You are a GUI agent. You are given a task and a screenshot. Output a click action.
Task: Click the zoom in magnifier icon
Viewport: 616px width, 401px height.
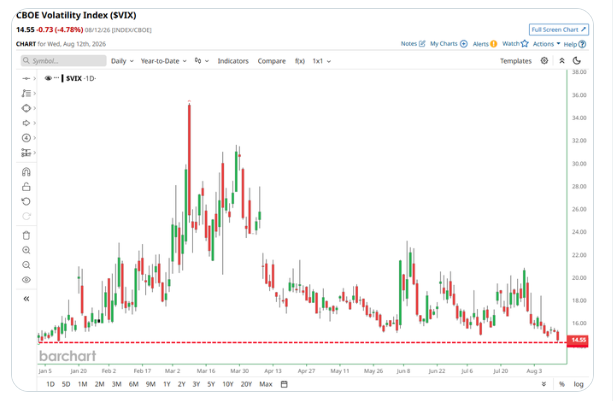click(x=26, y=250)
